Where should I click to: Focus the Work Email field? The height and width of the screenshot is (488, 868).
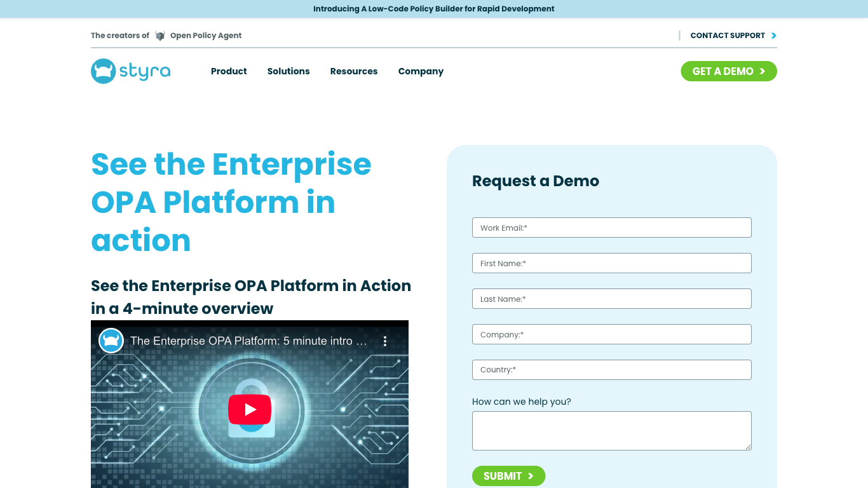point(612,227)
